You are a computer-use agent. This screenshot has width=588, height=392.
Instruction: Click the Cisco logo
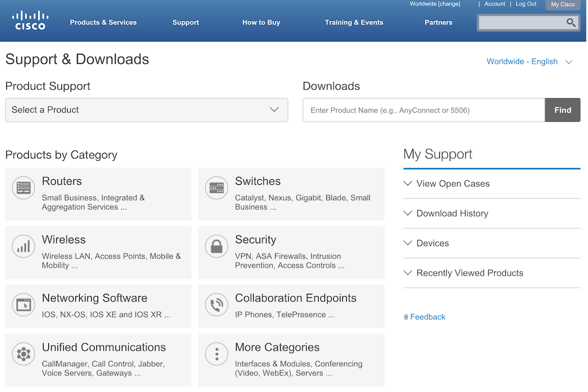[30, 21]
